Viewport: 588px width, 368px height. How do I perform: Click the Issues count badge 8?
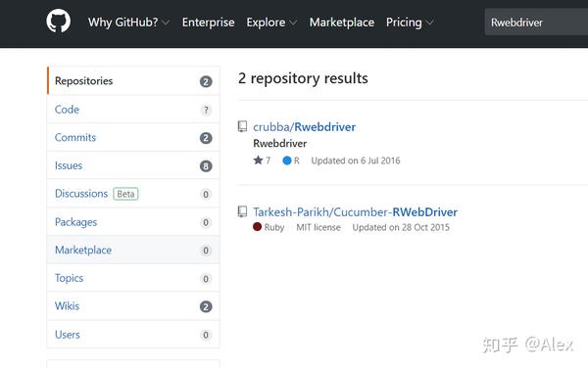pos(206,165)
